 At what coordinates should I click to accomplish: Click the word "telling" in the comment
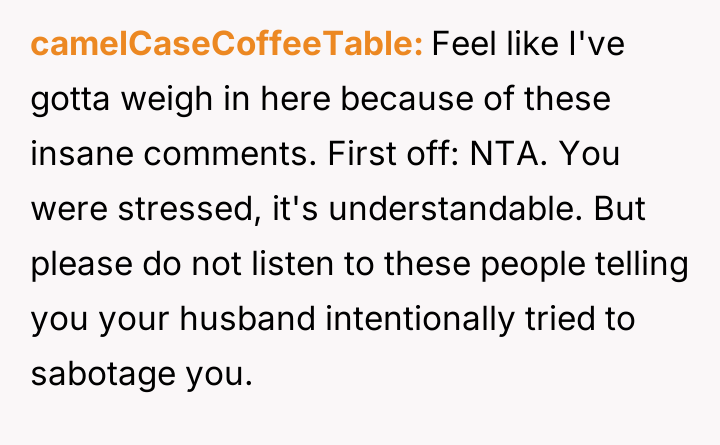[643, 264]
